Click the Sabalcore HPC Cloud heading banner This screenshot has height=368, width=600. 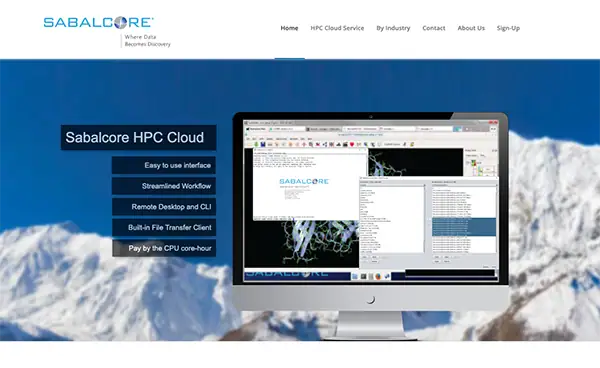[x=139, y=137]
